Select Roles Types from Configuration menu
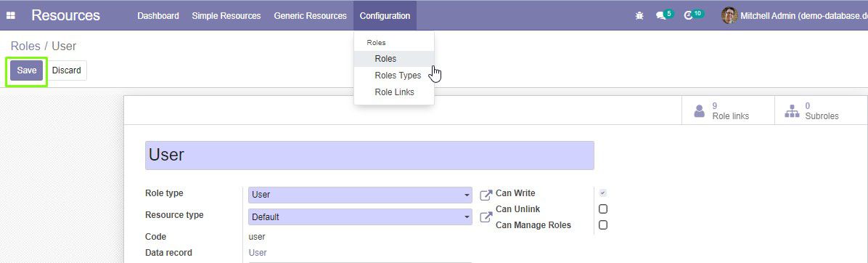The image size is (868, 263). (398, 76)
